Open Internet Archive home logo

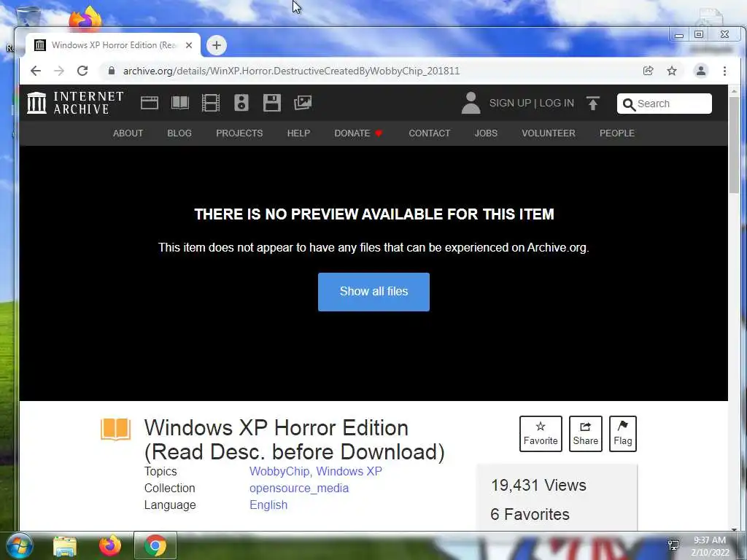pos(75,103)
